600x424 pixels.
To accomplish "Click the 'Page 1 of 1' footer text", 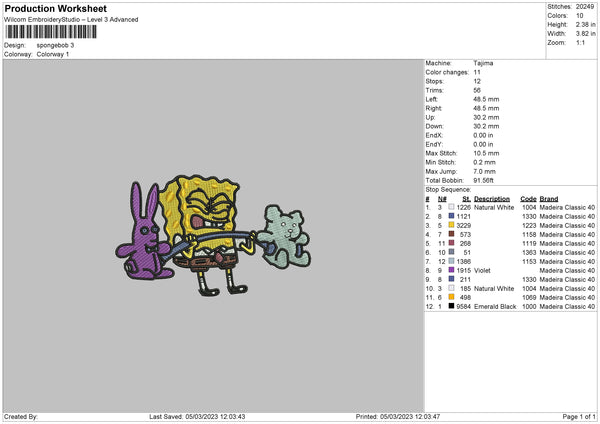I will click(579, 417).
